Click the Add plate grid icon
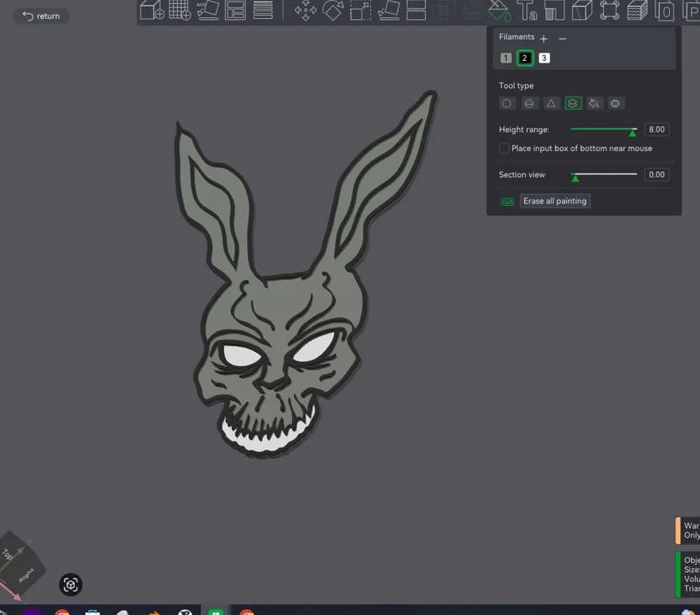This screenshot has height=615, width=700. tap(180, 10)
